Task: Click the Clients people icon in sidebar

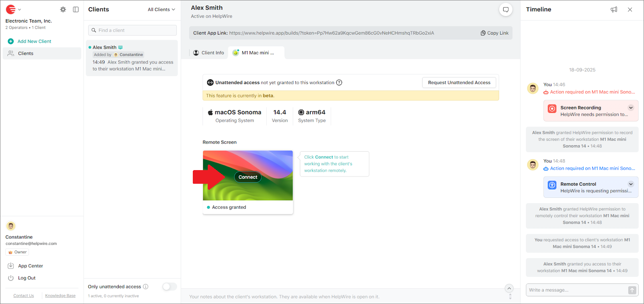Action: tap(11, 53)
